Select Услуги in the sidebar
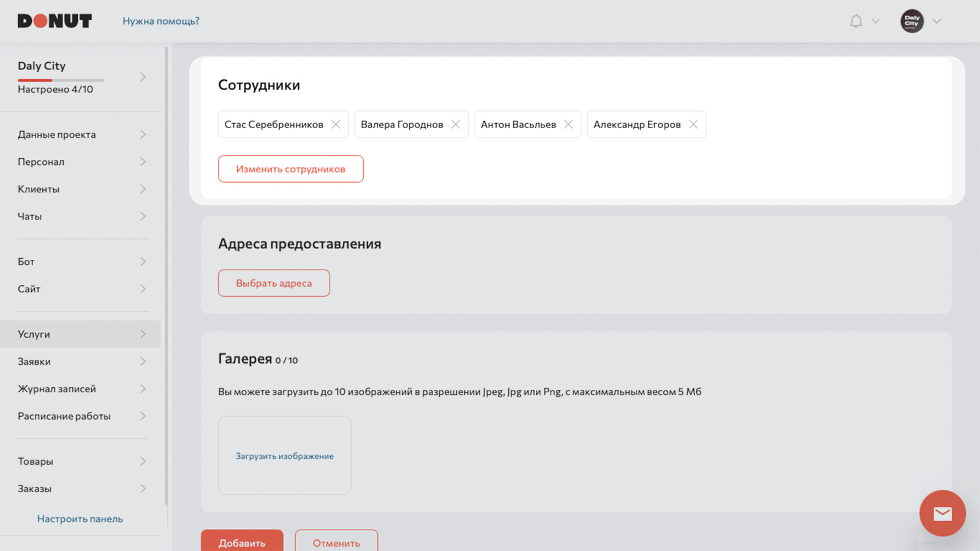This screenshot has height=551, width=980. click(x=80, y=334)
